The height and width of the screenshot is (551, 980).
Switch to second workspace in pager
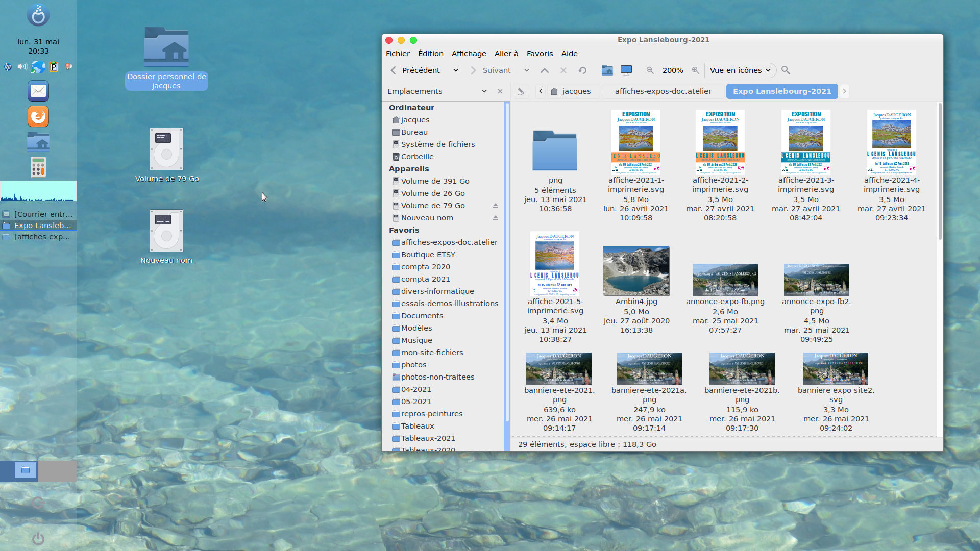57,471
